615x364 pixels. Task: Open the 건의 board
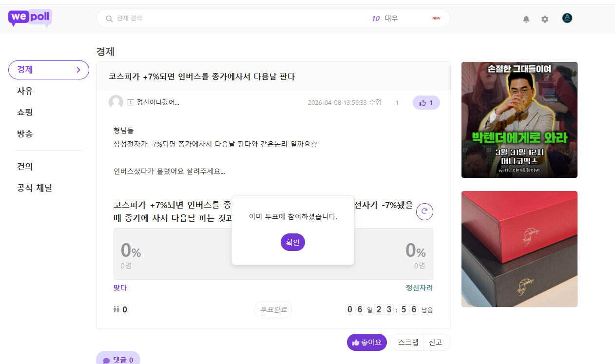[x=25, y=167]
